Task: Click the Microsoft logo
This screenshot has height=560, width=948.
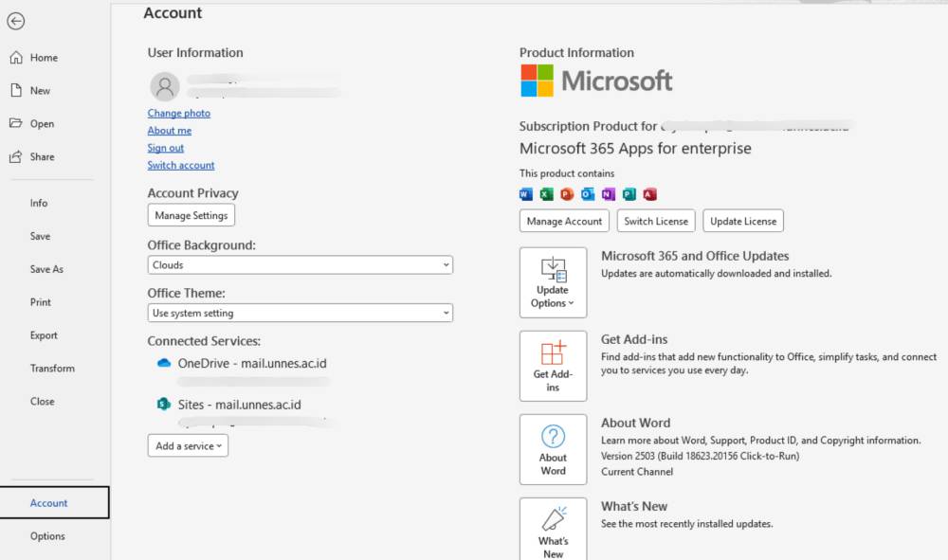Action: coord(596,81)
